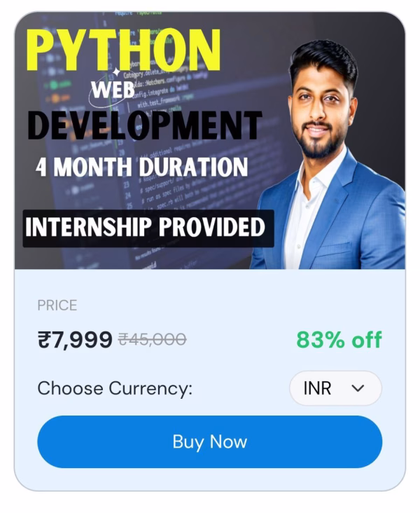Click the INR text in currency selector
Screen dimensions: 420x513
pyautogui.click(x=317, y=388)
